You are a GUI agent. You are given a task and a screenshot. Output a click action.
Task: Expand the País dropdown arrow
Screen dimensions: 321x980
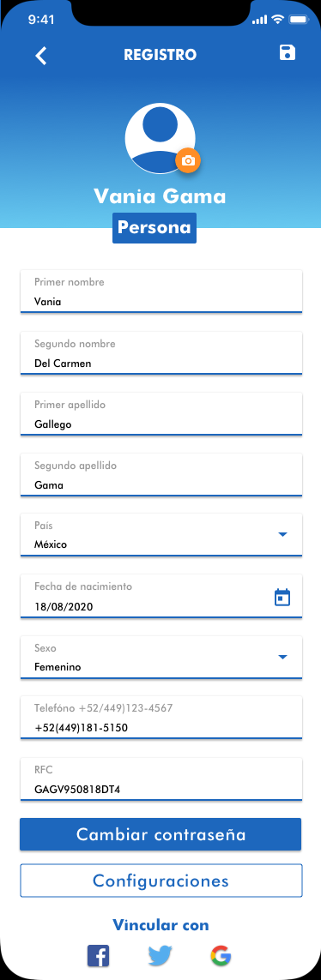pos(282,534)
